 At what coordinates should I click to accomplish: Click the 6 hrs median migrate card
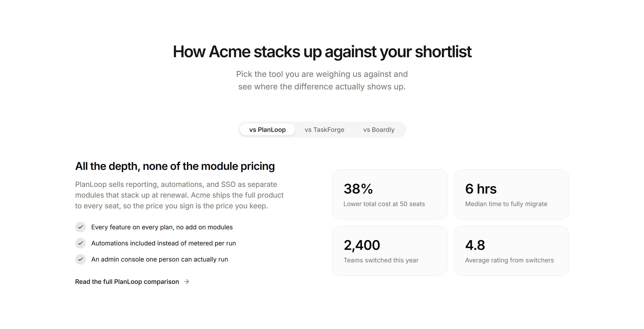tap(511, 194)
